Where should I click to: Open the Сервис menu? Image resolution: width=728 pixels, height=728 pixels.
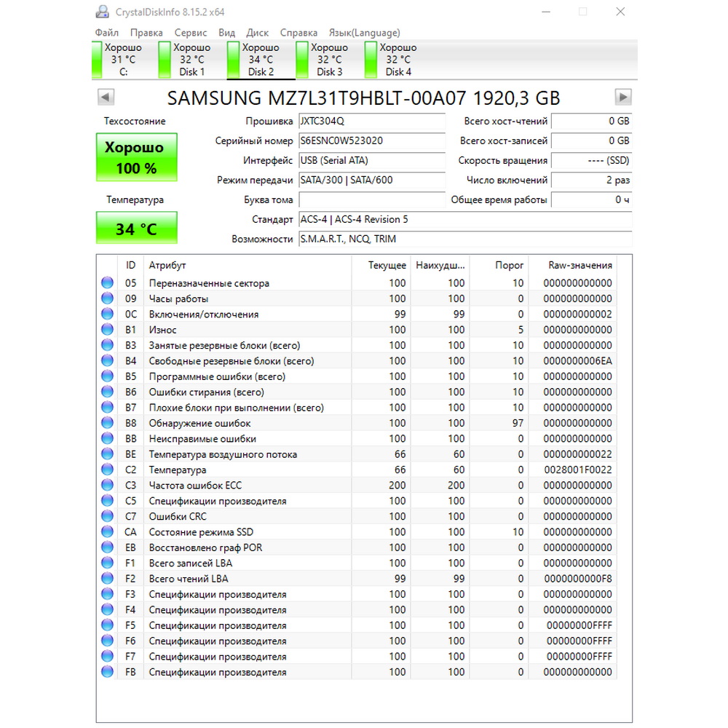190,33
